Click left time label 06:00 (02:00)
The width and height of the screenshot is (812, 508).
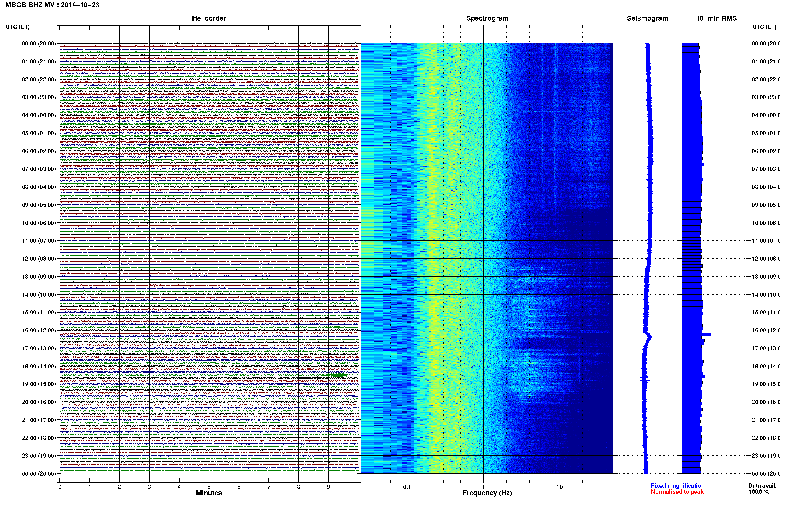coord(39,151)
